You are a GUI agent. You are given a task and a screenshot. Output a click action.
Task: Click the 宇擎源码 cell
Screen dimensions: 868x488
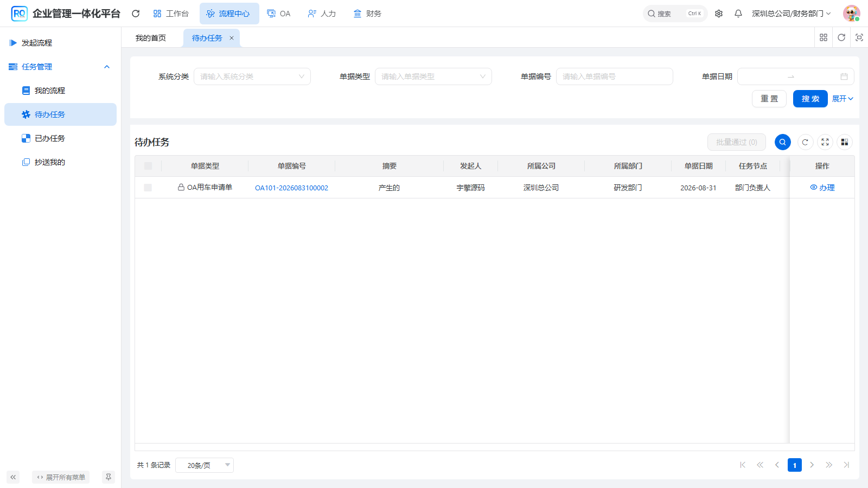pyautogui.click(x=471, y=188)
